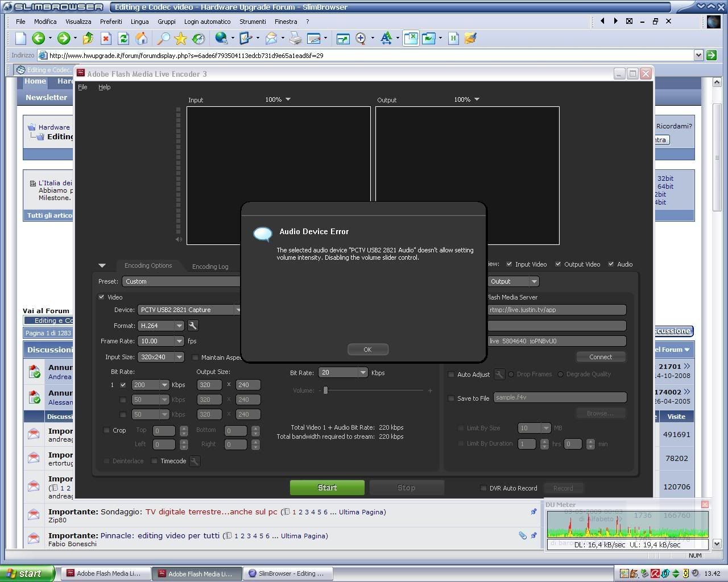Viewport: 728px width, 582px height.
Task: Click the speaker icon below the input preview
Action: tap(179, 239)
